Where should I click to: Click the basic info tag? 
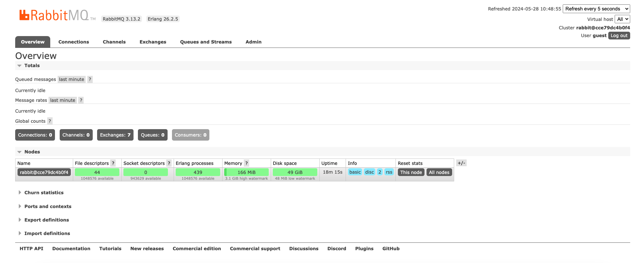click(x=355, y=172)
